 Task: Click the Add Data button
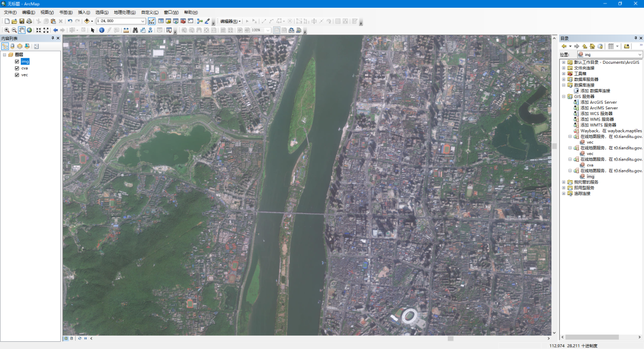tap(86, 21)
